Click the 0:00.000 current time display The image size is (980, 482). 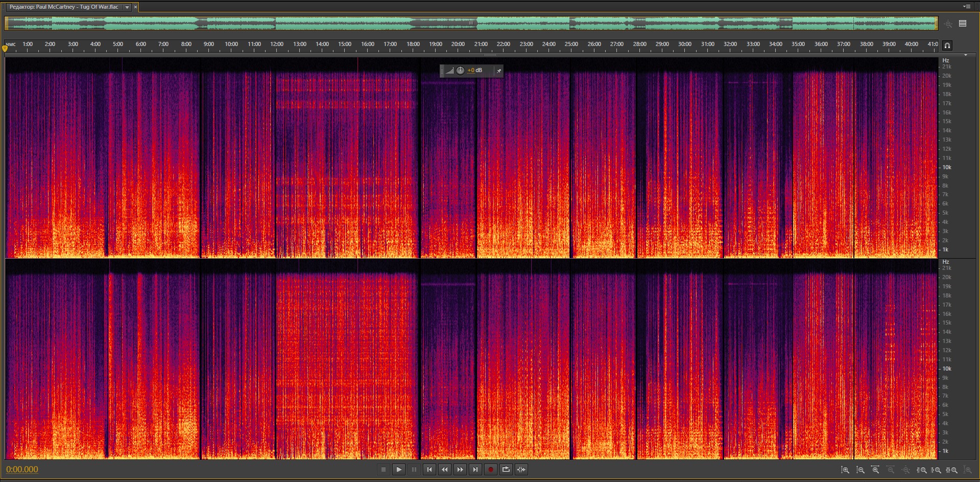click(22, 469)
